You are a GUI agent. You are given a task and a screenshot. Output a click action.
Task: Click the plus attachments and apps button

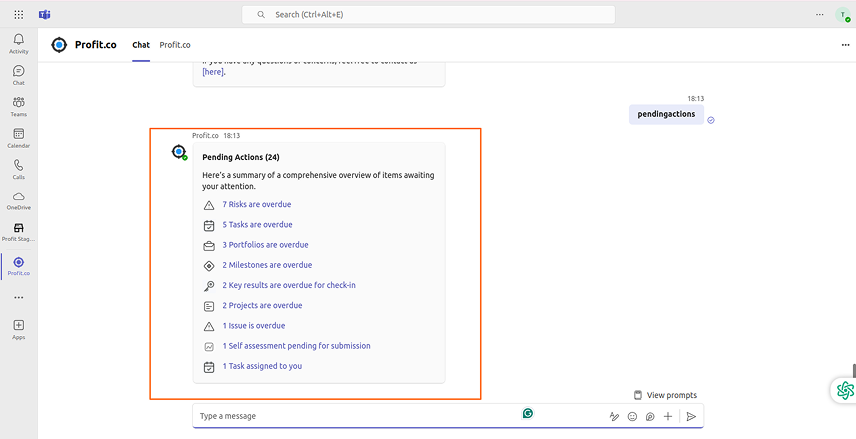(x=668, y=417)
